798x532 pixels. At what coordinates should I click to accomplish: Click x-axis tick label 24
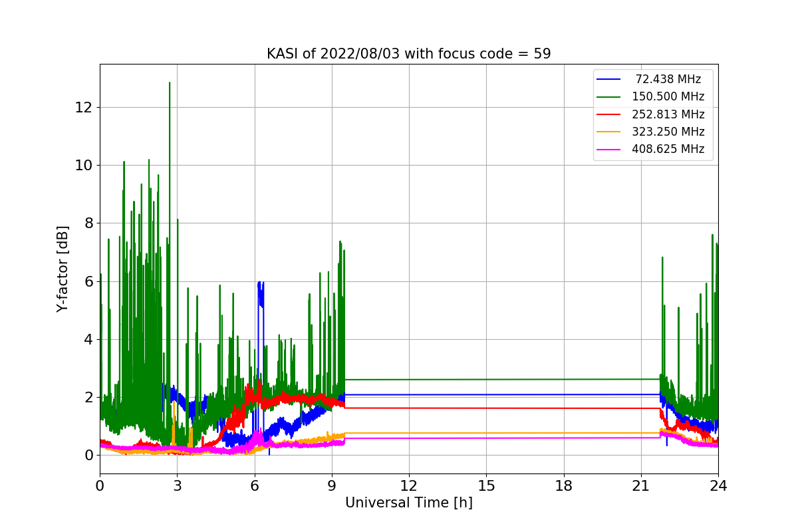click(718, 485)
